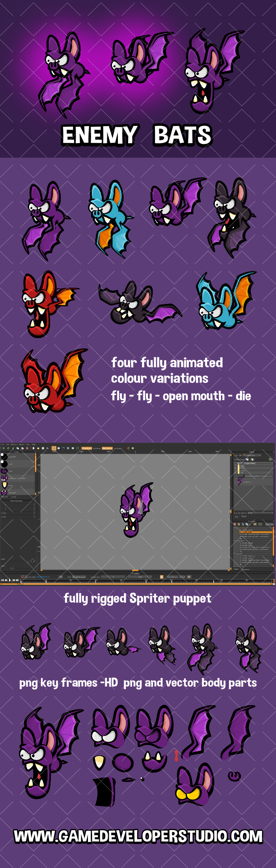The height and width of the screenshot is (868, 276).
Task: Select the 'nose' row in object list
Action: click(18, 471)
